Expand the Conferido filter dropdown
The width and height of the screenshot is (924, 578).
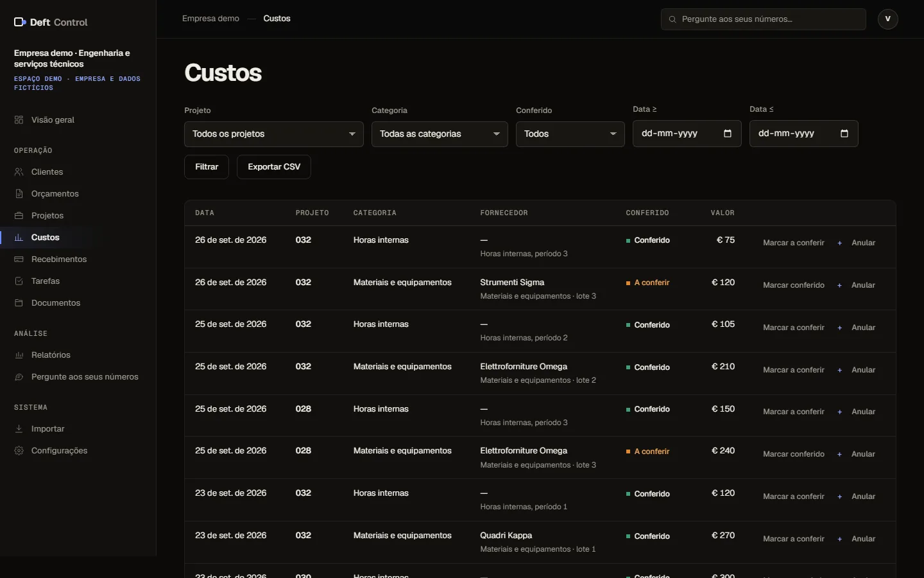pos(570,134)
